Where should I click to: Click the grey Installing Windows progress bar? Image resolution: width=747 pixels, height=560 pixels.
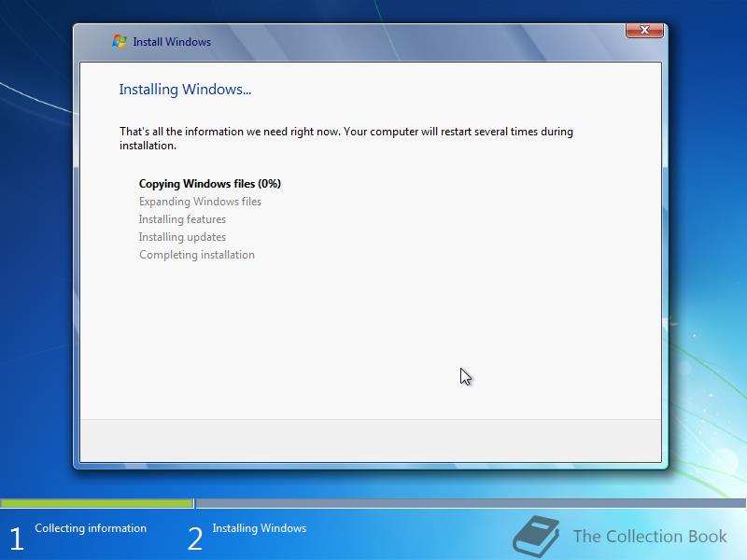coord(471,503)
